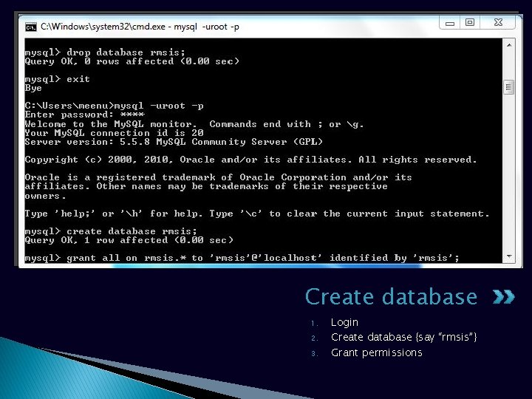Click the console vertical scrollbar thumb

point(508,87)
